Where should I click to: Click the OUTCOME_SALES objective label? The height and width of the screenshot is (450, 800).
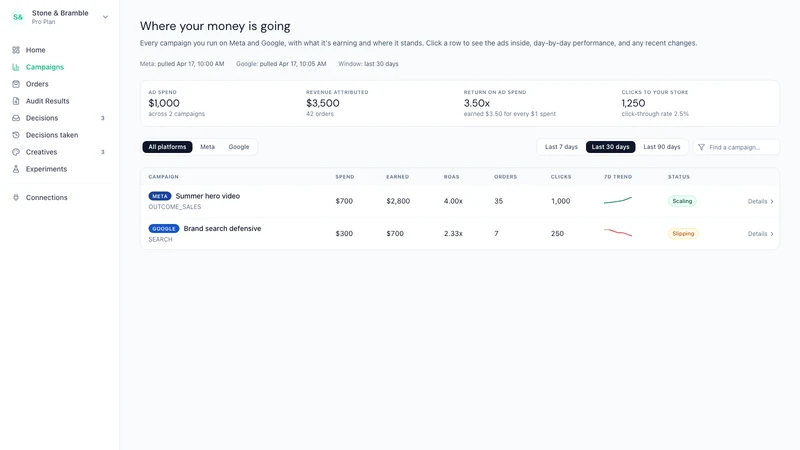pos(174,207)
